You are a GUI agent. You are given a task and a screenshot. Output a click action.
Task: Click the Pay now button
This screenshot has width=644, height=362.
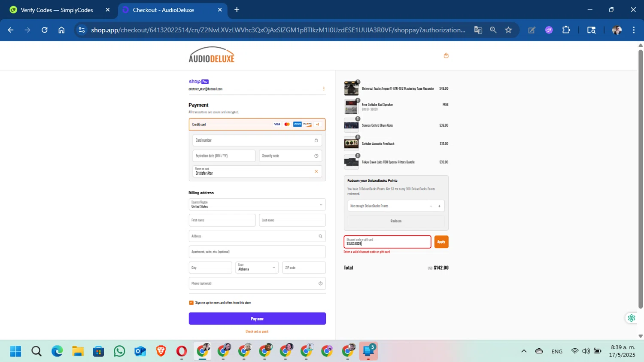coord(257,319)
